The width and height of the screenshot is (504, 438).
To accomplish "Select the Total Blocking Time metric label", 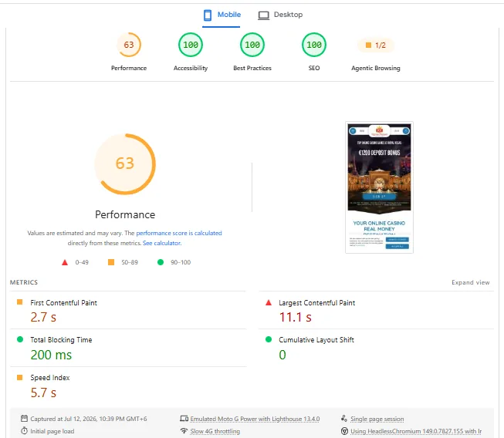I will coord(61,340).
